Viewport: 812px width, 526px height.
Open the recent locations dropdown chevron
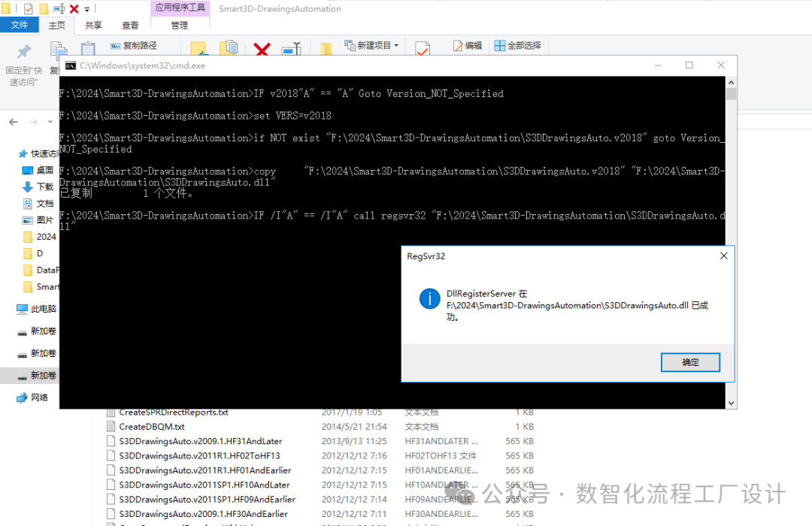tap(50, 122)
